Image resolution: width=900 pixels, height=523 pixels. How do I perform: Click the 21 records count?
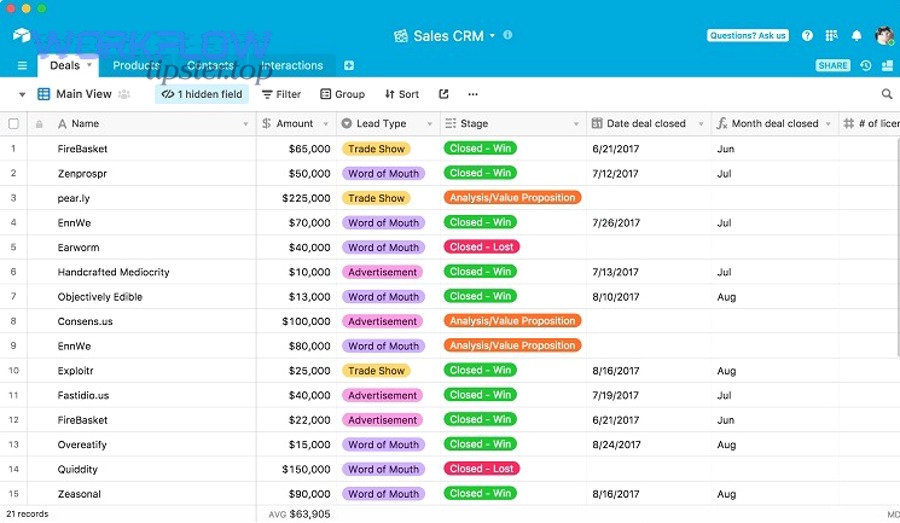click(27, 514)
